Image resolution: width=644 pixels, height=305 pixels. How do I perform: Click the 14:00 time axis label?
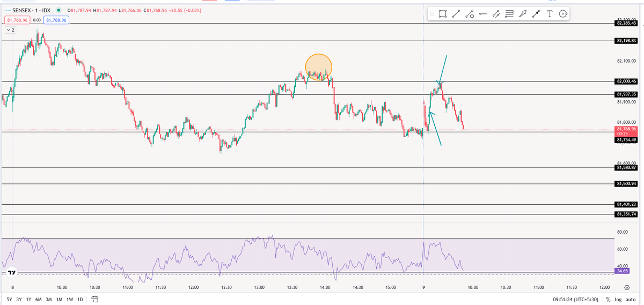coord(325,288)
